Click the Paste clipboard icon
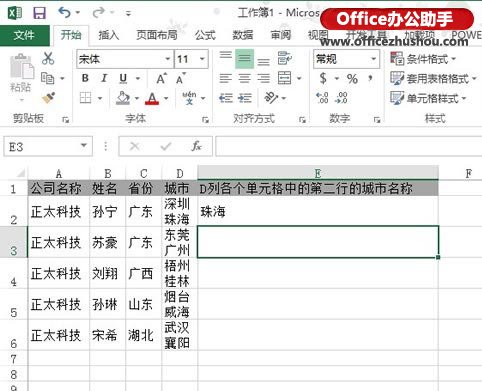The image size is (482, 391). 21,67
